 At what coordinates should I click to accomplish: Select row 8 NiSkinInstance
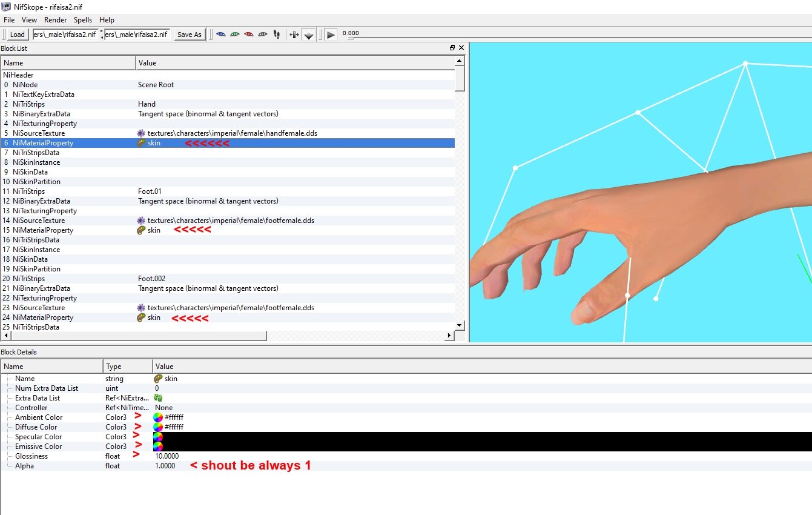[x=228, y=162]
